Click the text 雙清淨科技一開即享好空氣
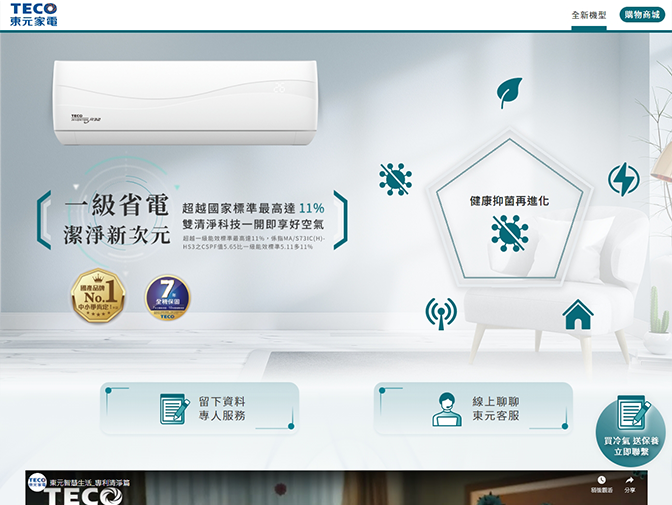 coord(253,224)
